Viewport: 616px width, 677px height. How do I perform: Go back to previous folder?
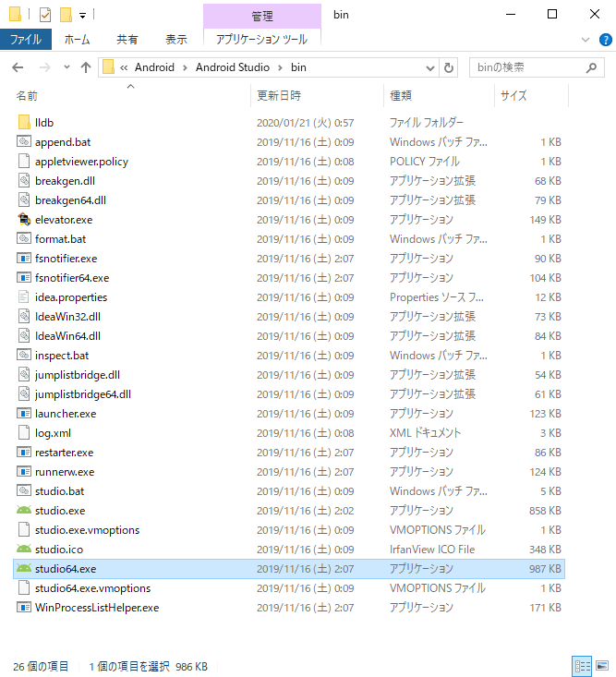click(18, 67)
